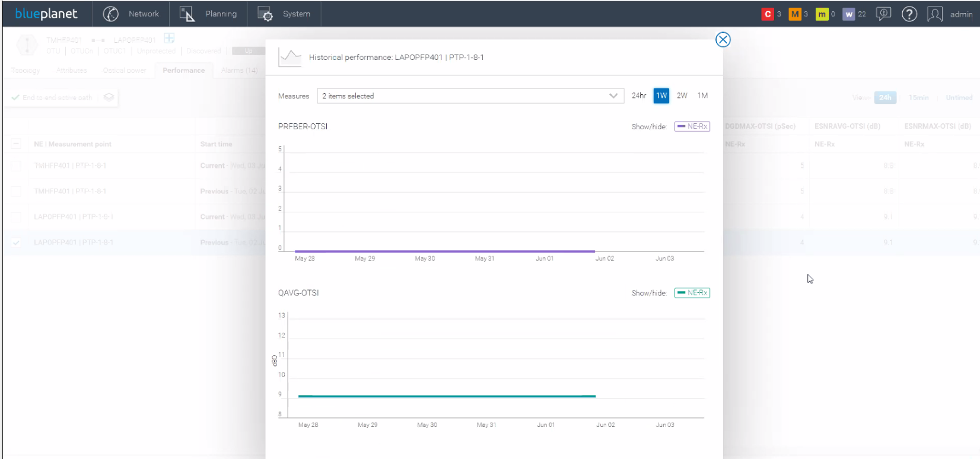Open the System settings menu

(284, 14)
